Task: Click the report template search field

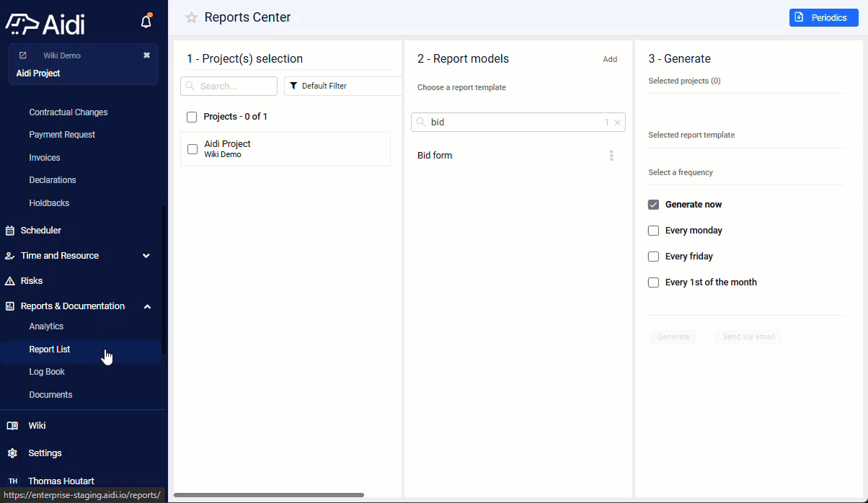Action: click(x=518, y=123)
